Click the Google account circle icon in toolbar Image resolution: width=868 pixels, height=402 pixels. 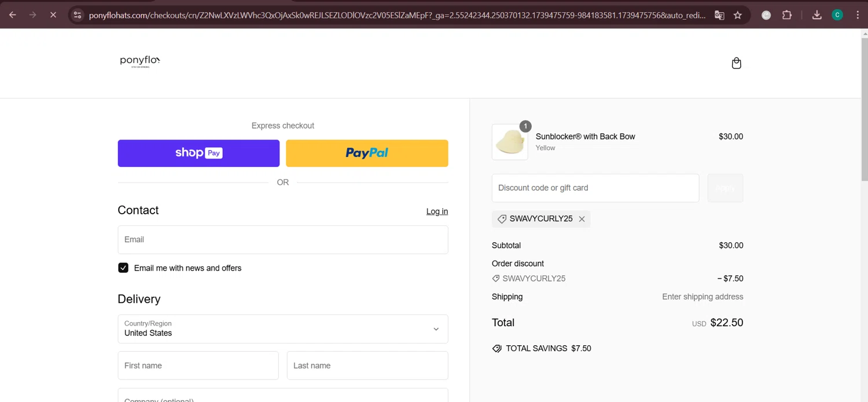[766, 15]
